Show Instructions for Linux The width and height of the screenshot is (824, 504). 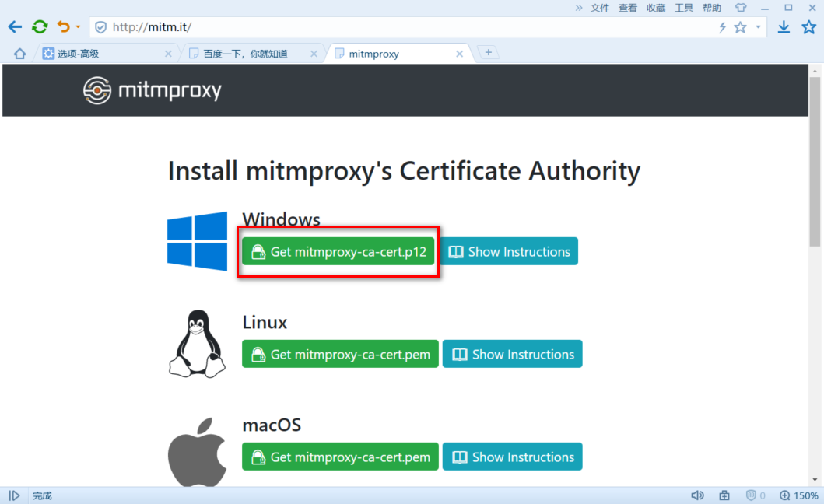coord(512,354)
